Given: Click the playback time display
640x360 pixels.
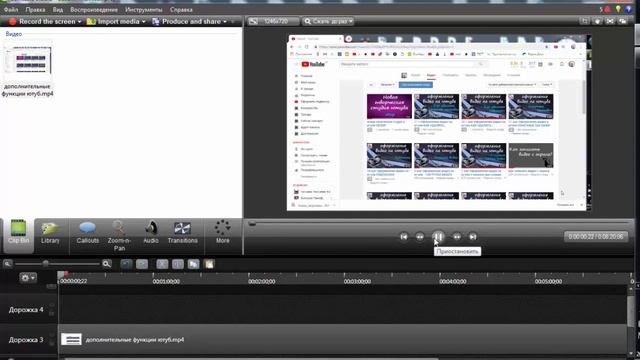Looking at the screenshot, I should [x=596, y=237].
